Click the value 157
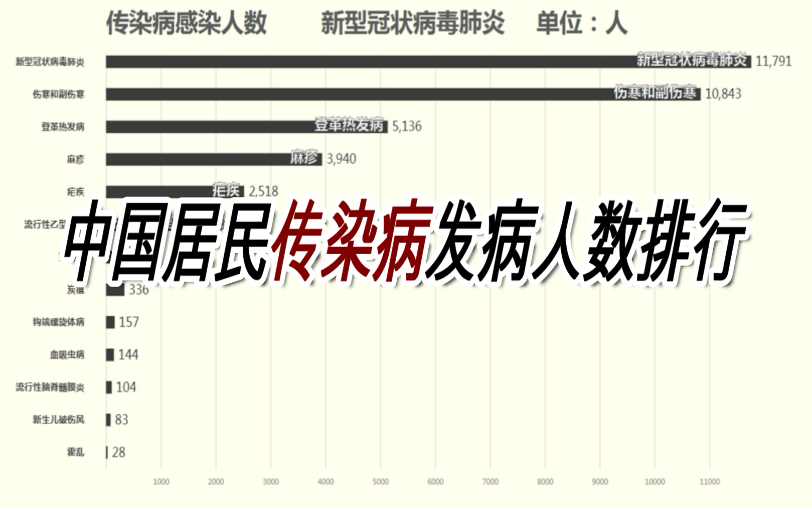 (x=129, y=322)
